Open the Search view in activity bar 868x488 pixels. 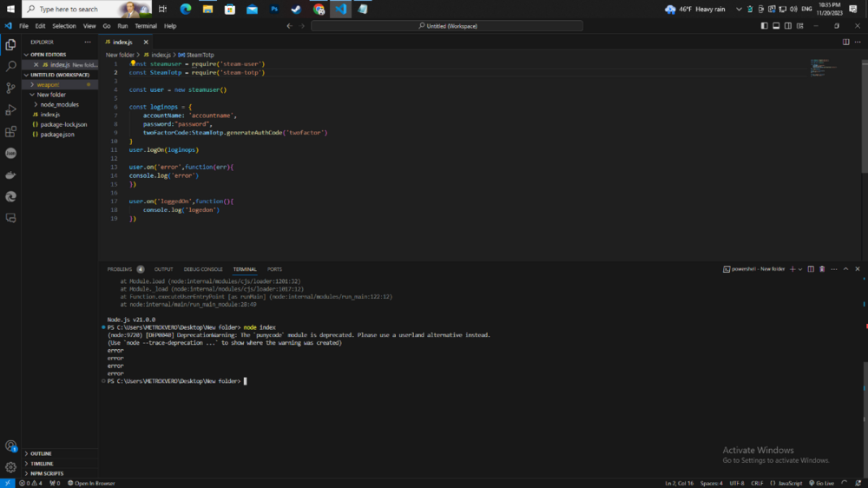(x=10, y=66)
